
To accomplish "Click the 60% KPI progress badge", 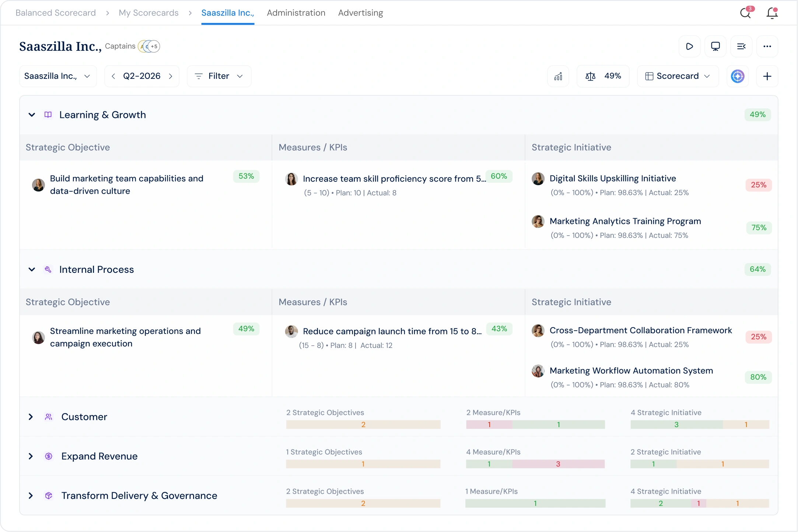I will (x=499, y=176).
